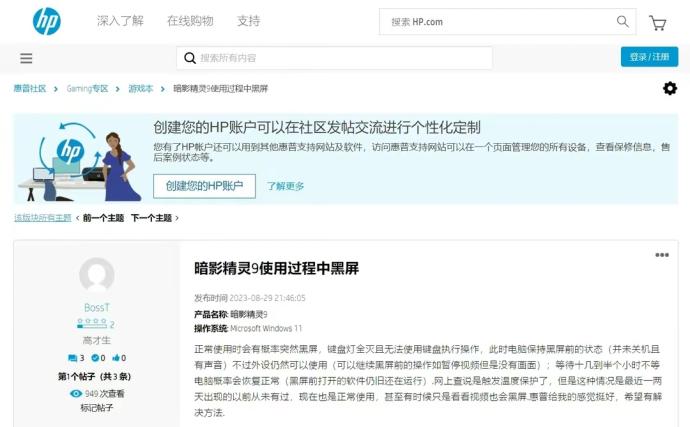Open BossT user profile link
This screenshot has height=427, width=690.
coord(97,308)
